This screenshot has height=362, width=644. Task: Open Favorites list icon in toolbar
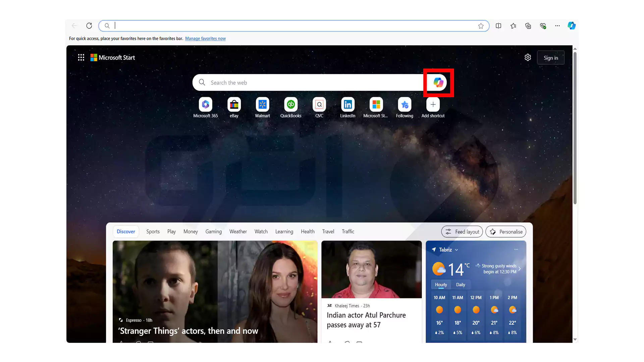point(513,26)
